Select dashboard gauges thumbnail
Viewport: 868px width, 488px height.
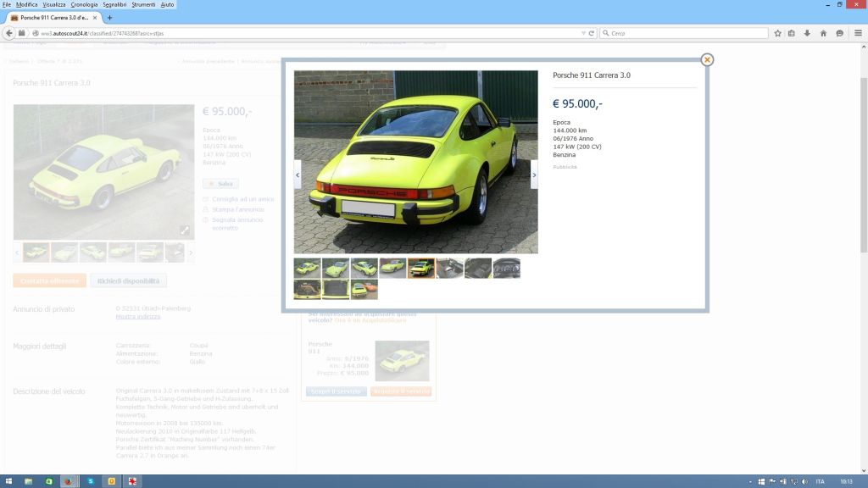[x=507, y=268]
